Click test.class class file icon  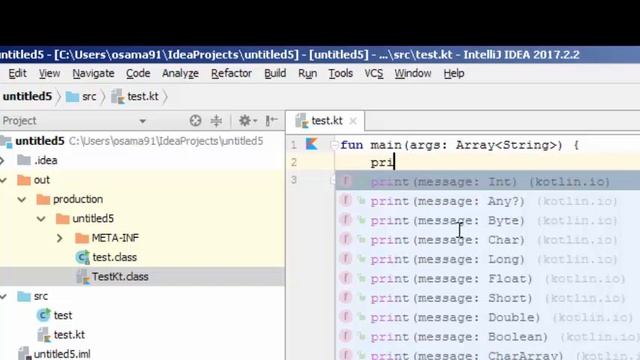pyautogui.click(x=82, y=258)
